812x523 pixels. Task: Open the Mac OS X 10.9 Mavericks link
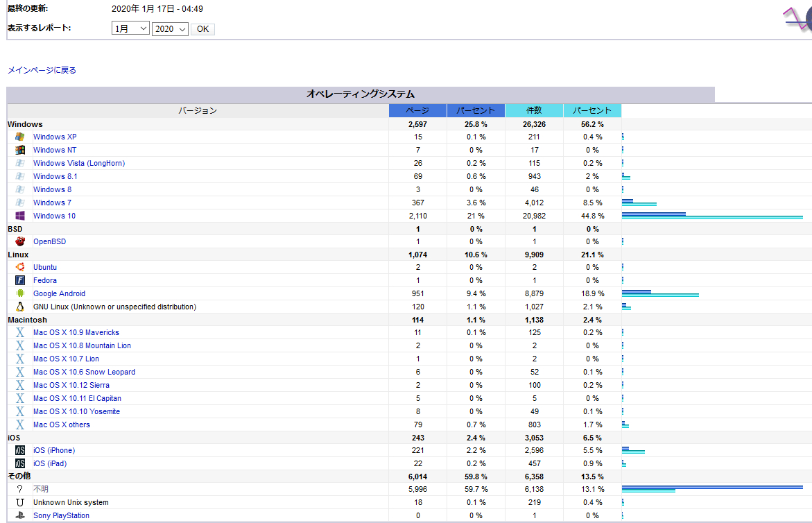coord(76,333)
